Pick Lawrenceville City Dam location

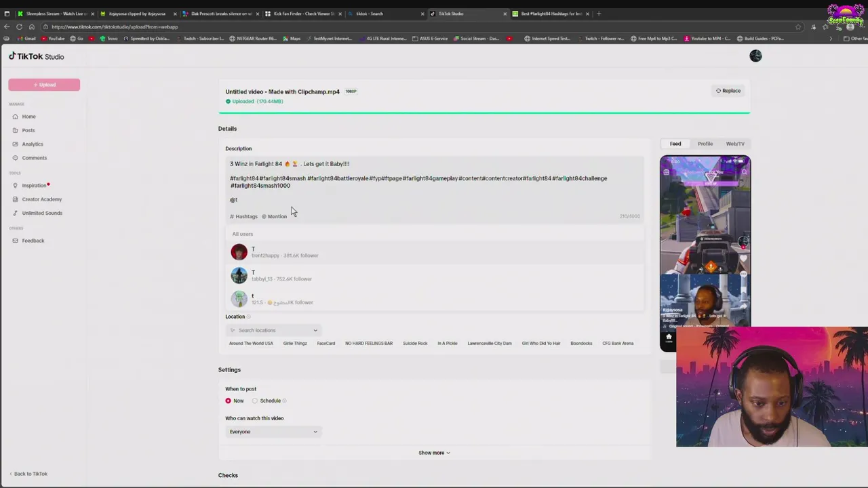click(490, 344)
